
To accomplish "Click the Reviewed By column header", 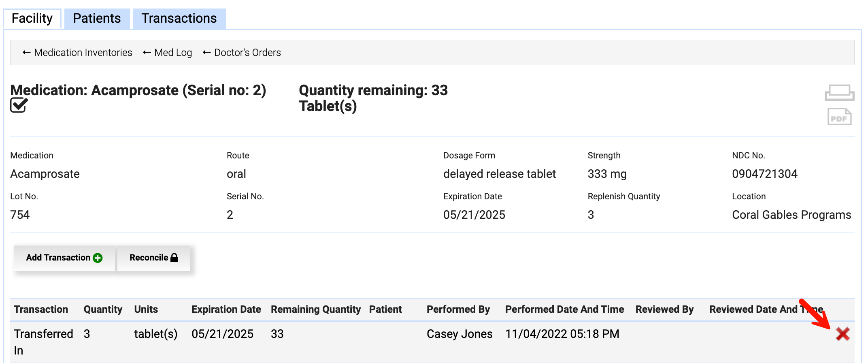I will pyautogui.click(x=664, y=310).
